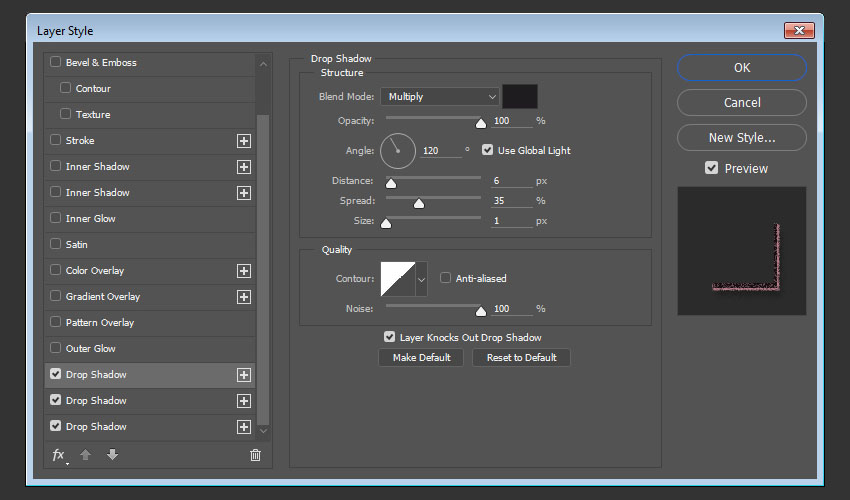850x500 pixels.
Task: Select Outer Glow in the styles list
Action: [x=91, y=349]
